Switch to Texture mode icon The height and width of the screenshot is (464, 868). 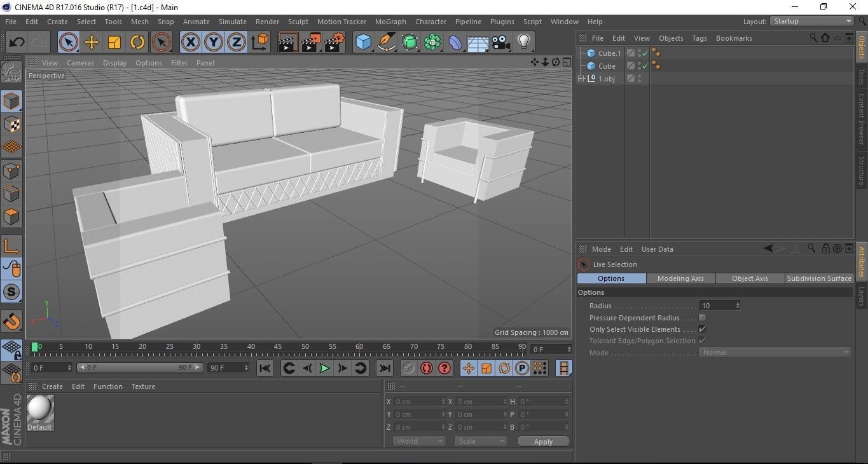click(11, 125)
